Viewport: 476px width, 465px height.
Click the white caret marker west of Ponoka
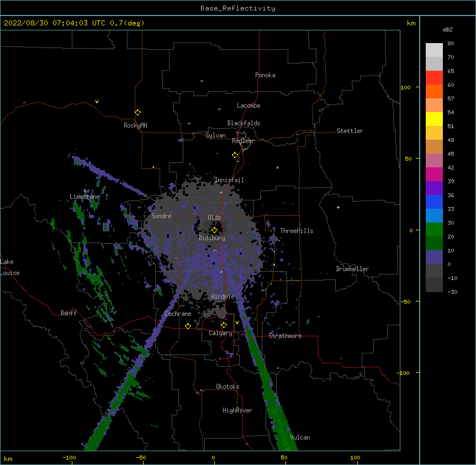pyautogui.click(x=202, y=81)
